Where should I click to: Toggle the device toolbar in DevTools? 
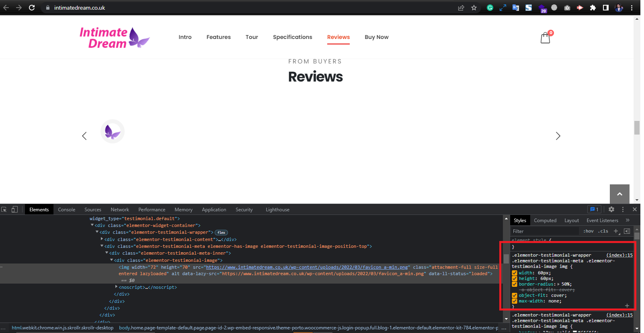point(14,209)
